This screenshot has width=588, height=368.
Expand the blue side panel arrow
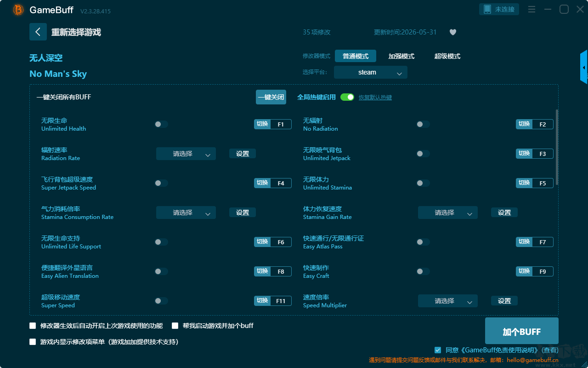point(584,67)
